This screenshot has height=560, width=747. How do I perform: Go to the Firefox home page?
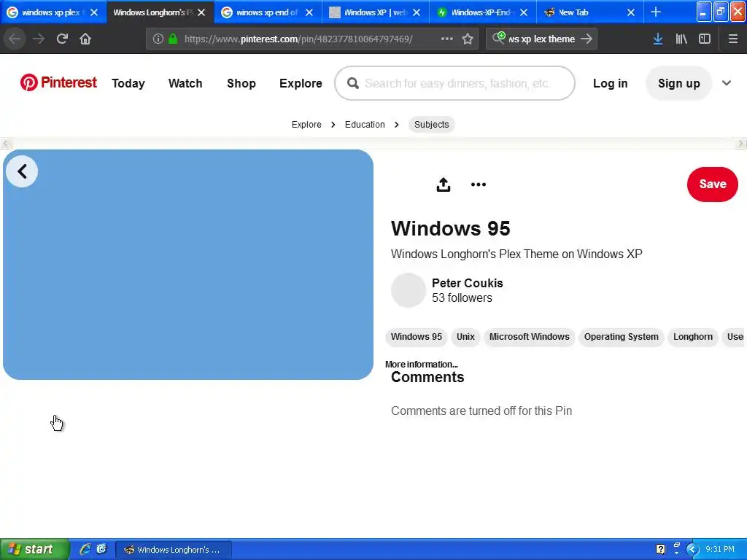tap(85, 39)
